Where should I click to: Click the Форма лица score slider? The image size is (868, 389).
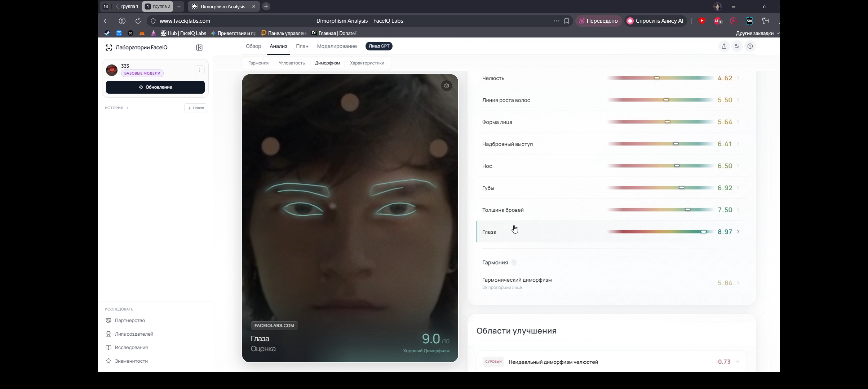pyautogui.click(x=660, y=122)
